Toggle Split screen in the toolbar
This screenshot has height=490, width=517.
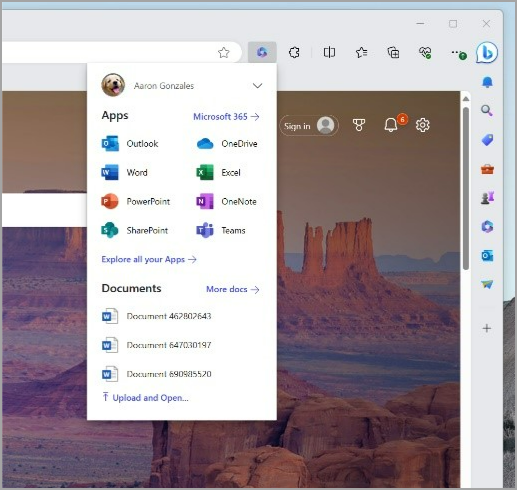point(329,52)
